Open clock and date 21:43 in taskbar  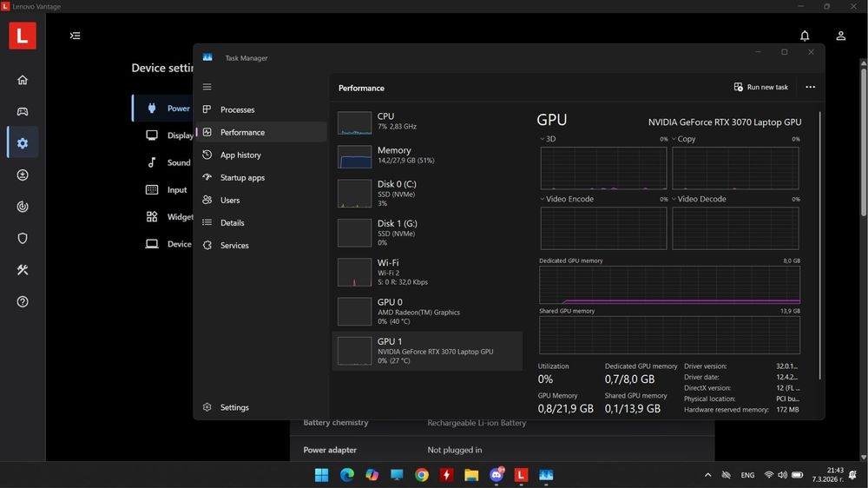click(x=827, y=475)
